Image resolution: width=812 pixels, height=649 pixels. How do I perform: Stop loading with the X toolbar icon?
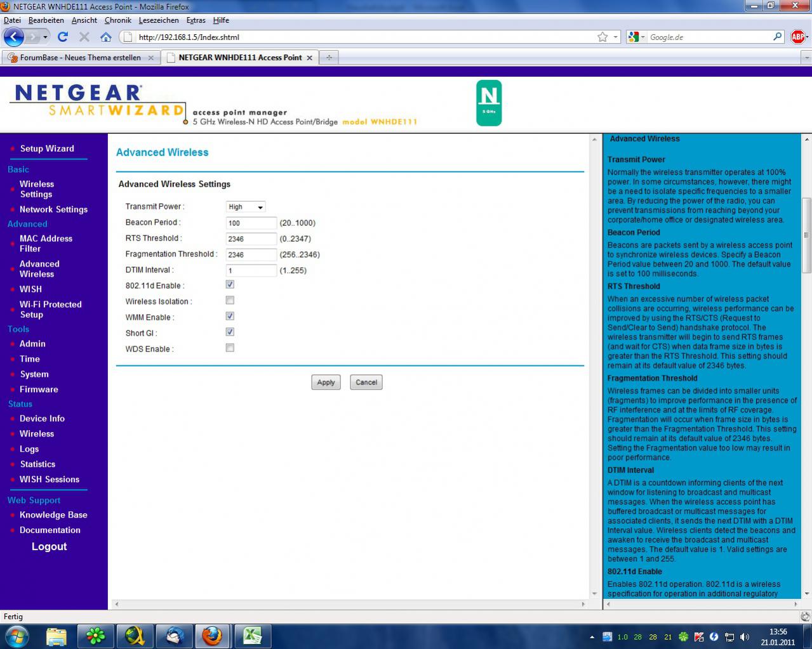[x=84, y=37]
